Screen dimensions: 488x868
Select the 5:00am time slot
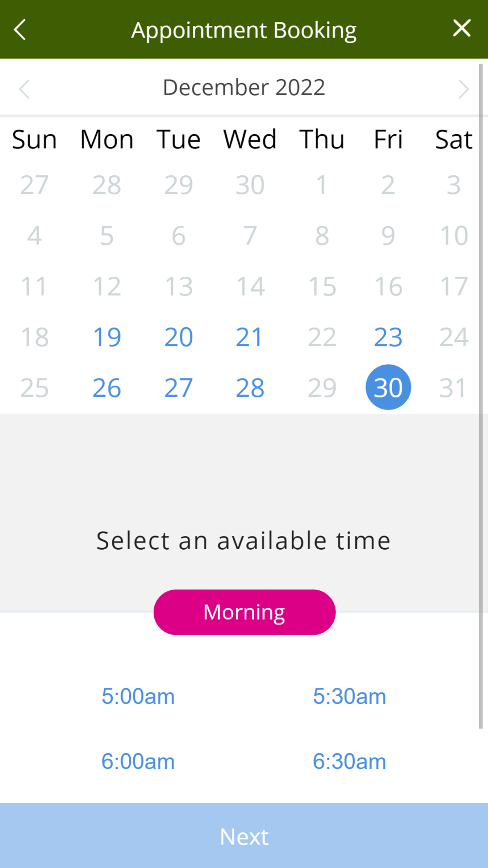[x=138, y=696]
